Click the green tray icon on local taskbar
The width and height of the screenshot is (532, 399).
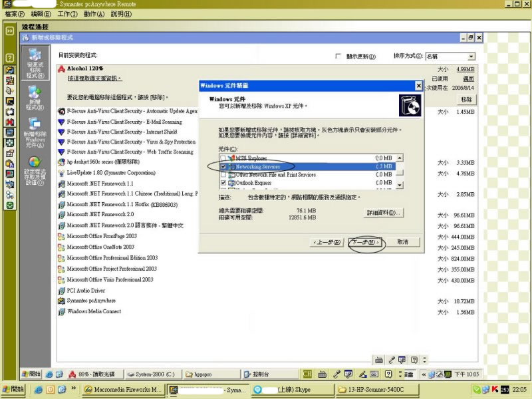click(477, 390)
